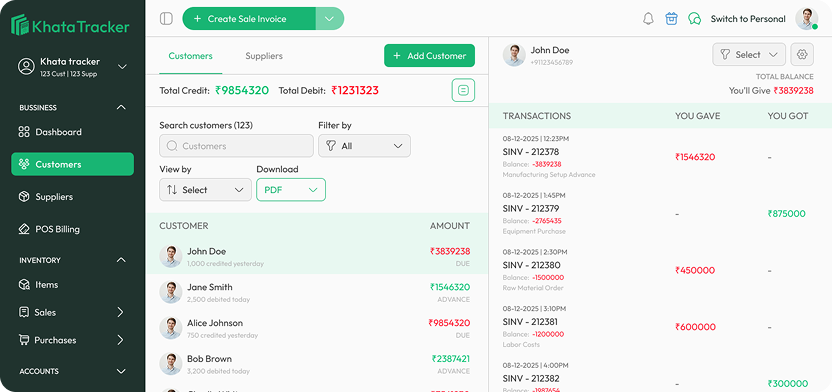
Task: Click the Dashboard grid icon
Action: pos(24,132)
